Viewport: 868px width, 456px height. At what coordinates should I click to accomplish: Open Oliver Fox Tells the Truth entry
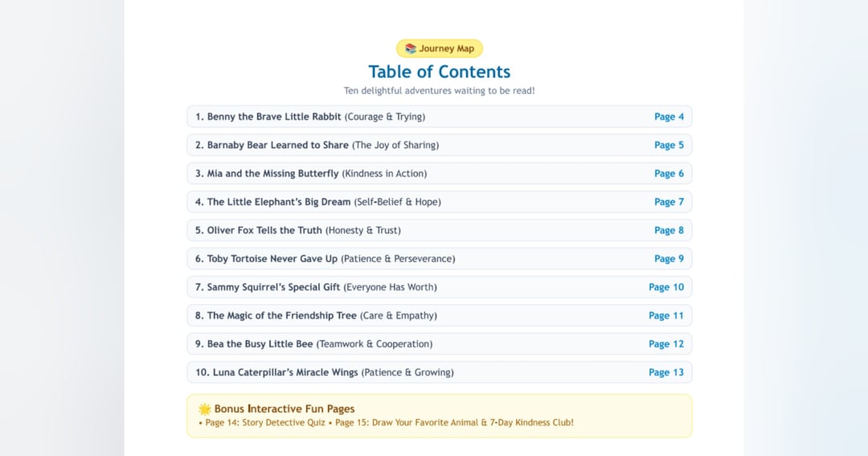click(x=440, y=231)
